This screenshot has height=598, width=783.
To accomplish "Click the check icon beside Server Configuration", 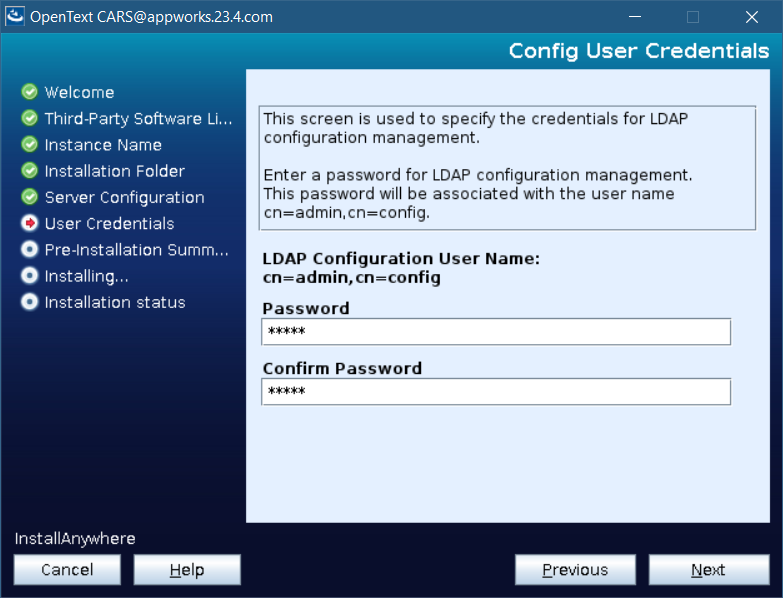I will coord(29,197).
